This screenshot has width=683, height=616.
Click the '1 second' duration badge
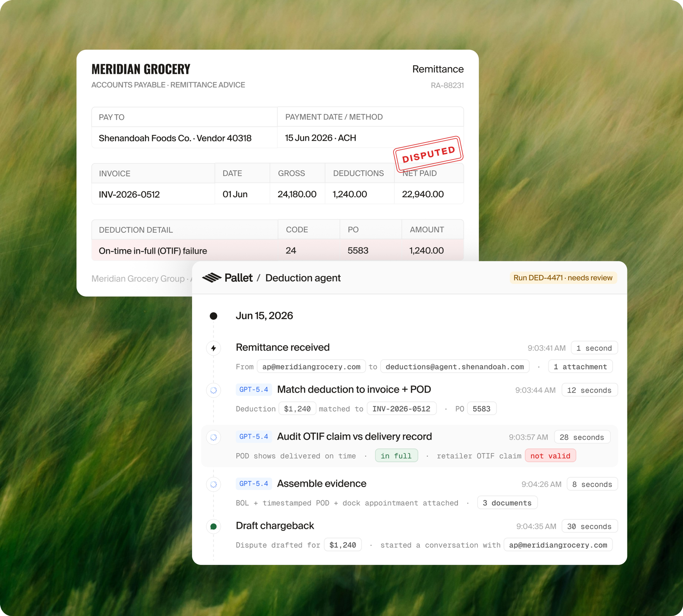594,348
